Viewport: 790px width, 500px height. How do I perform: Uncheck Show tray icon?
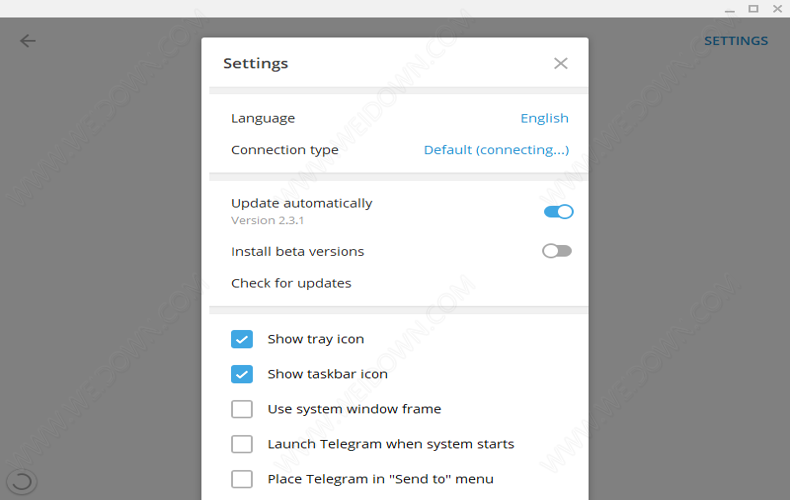pyautogui.click(x=242, y=339)
